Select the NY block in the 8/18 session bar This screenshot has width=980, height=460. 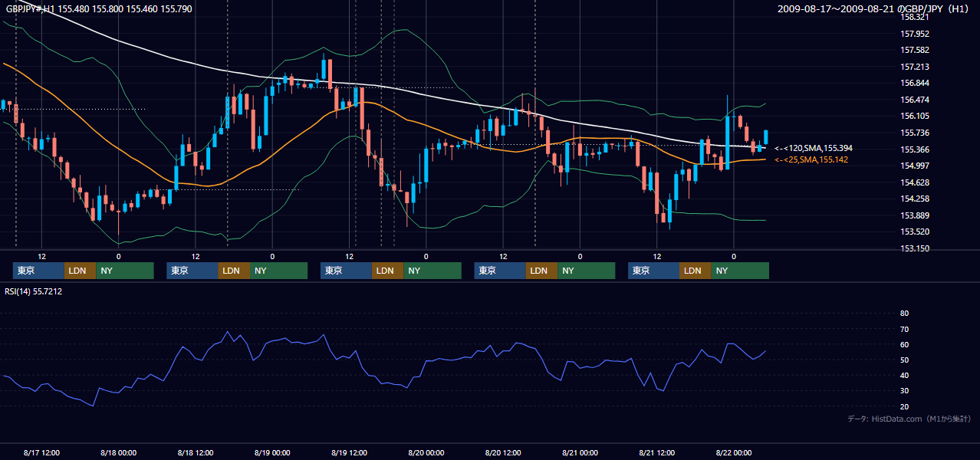(279, 271)
